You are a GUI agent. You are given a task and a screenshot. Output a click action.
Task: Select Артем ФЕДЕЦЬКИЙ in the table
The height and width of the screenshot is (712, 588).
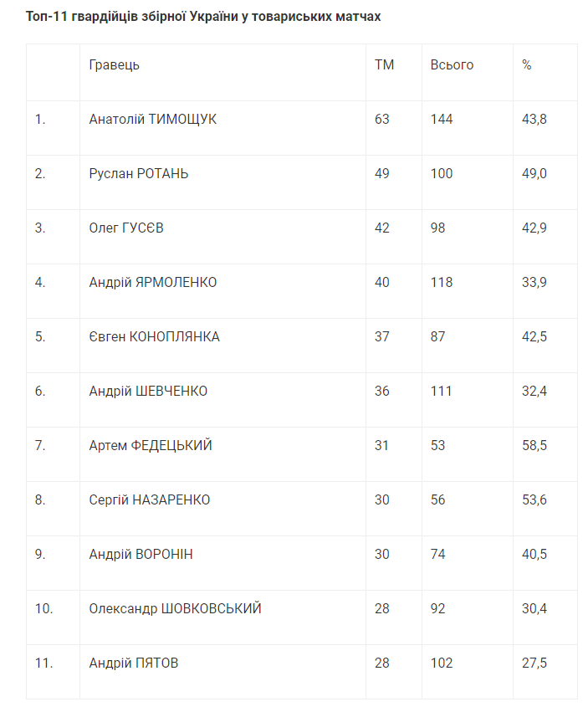151,446
